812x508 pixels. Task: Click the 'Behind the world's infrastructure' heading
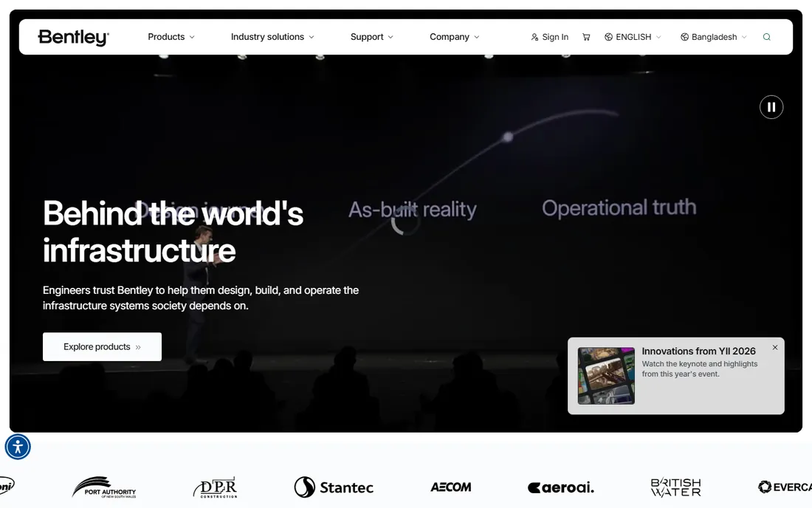(x=173, y=231)
